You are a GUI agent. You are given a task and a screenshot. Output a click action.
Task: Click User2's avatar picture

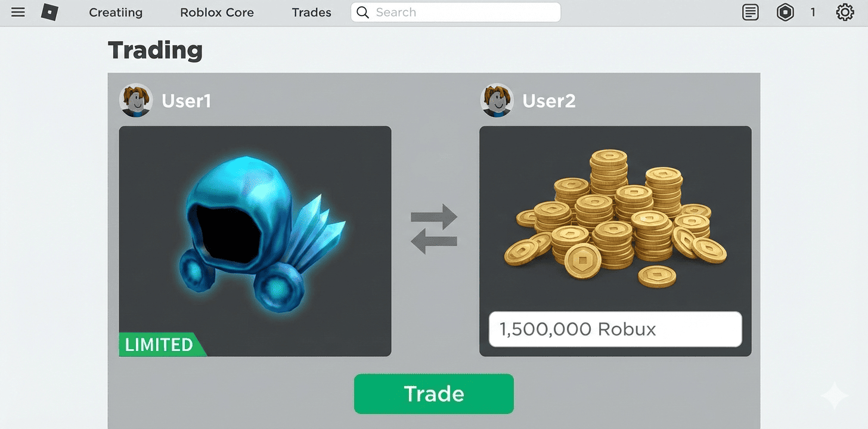497,100
